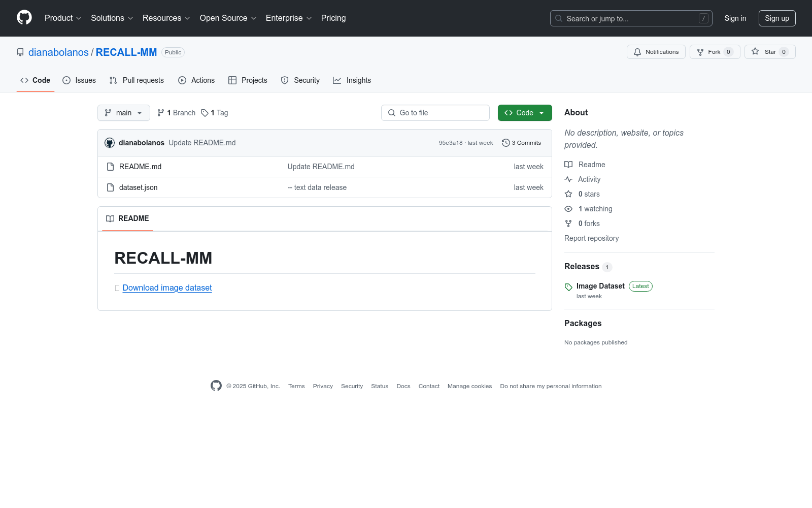Screen dimensions: 812x508
Task: Open the dataset.json file
Action: pos(138,187)
